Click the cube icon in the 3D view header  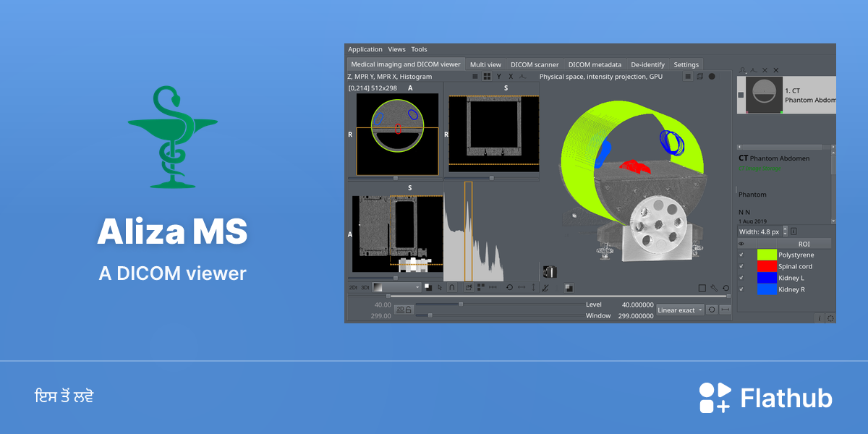coord(700,76)
